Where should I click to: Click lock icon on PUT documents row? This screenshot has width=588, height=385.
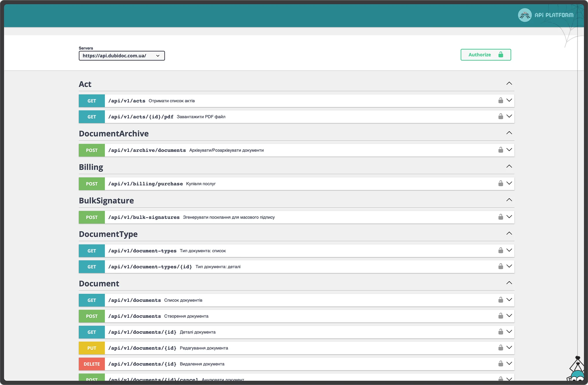500,348
